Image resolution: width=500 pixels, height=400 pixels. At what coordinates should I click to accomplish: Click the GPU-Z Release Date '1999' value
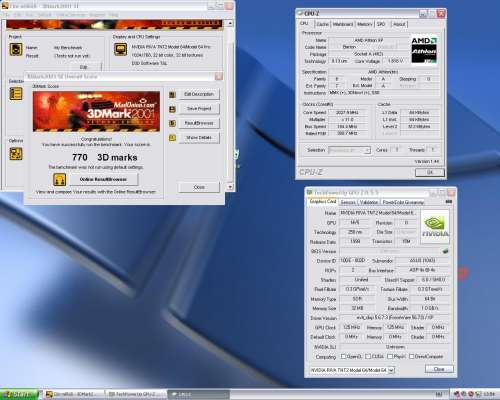pos(355,241)
